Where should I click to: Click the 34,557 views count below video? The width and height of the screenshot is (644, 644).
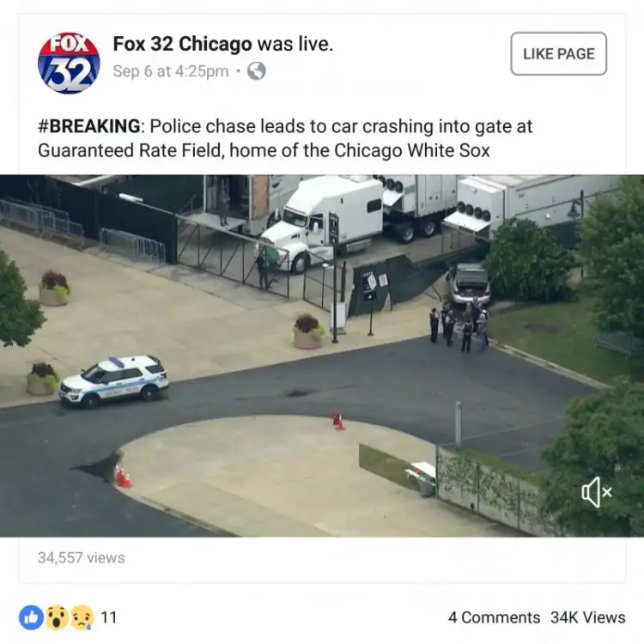82,558
